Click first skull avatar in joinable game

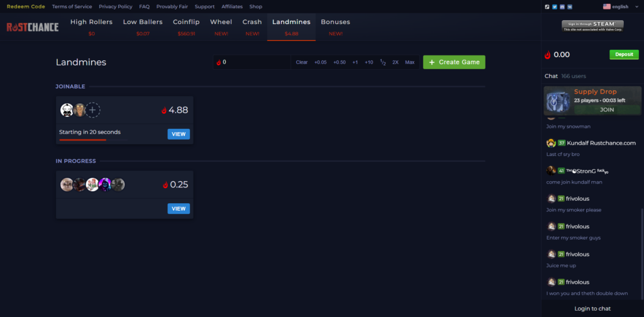coord(67,110)
